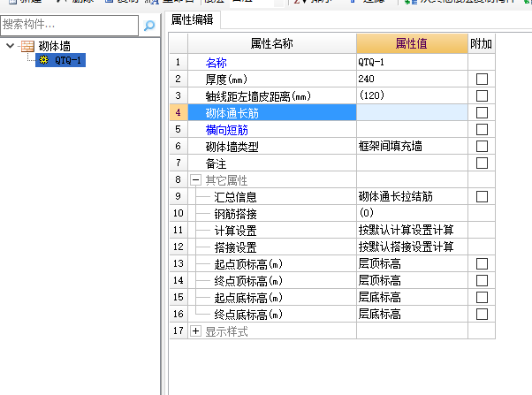Click the 名称 property link
The image size is (532, 395).
pyautogui.click(x=216, y=63)
